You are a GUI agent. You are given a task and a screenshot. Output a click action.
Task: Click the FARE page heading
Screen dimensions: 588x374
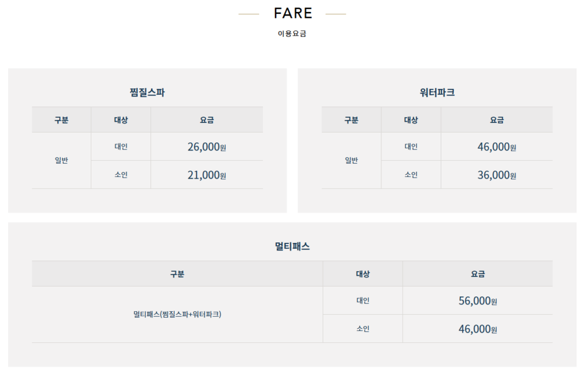293,13
